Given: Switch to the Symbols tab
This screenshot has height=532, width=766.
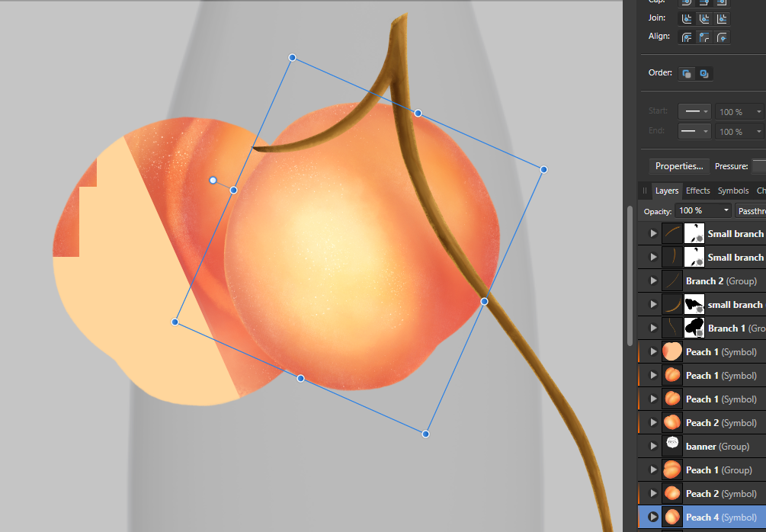Looking at the screenshot, I should [732, 191].
